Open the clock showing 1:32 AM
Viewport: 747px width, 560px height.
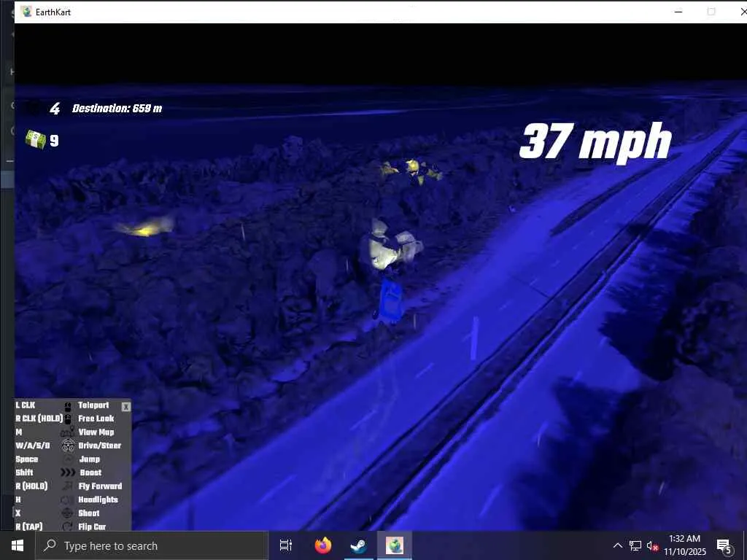[684, 545]
